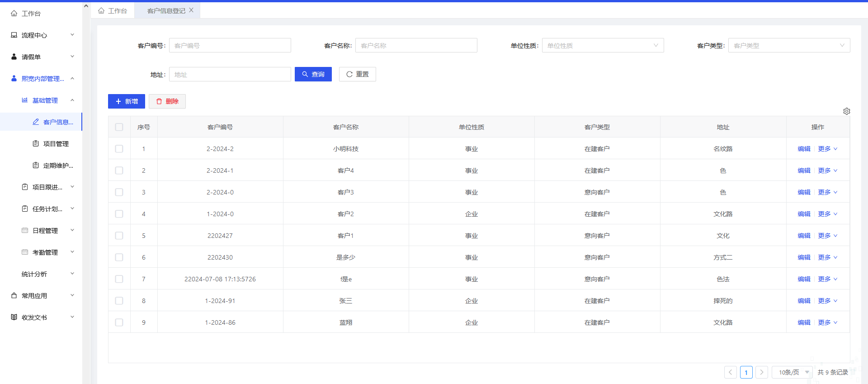This screenshot has height=384, width=868.
Task: Click the icon beside 任务计划
Action: pyautogui.click(x=25, y=209)
